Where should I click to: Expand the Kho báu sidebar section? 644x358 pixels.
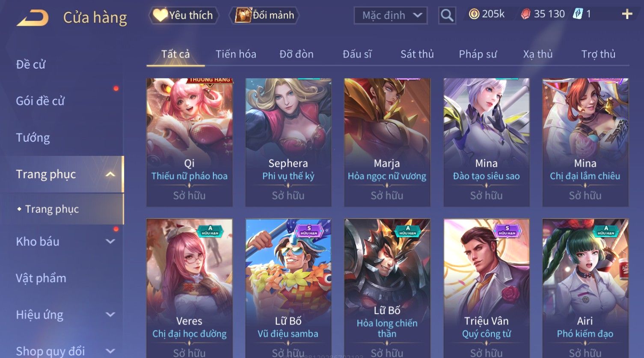(x=110, y=242)
